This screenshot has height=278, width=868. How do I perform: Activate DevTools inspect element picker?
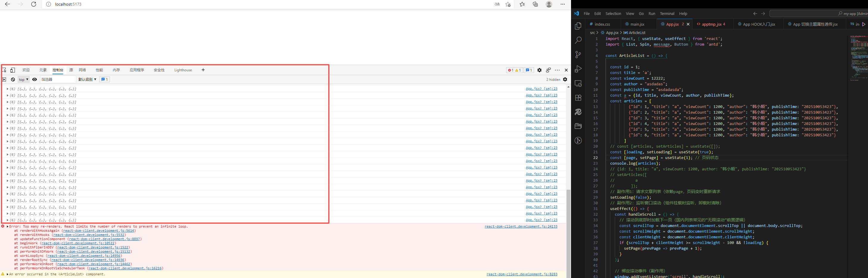4,70
